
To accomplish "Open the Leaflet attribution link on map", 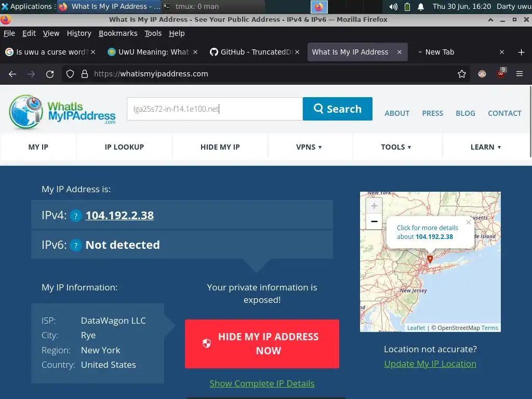I will 416,328.
